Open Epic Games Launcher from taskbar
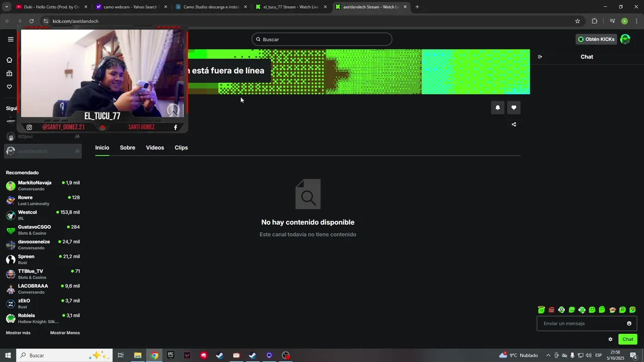The image size is (644, 362). point(171,355)
